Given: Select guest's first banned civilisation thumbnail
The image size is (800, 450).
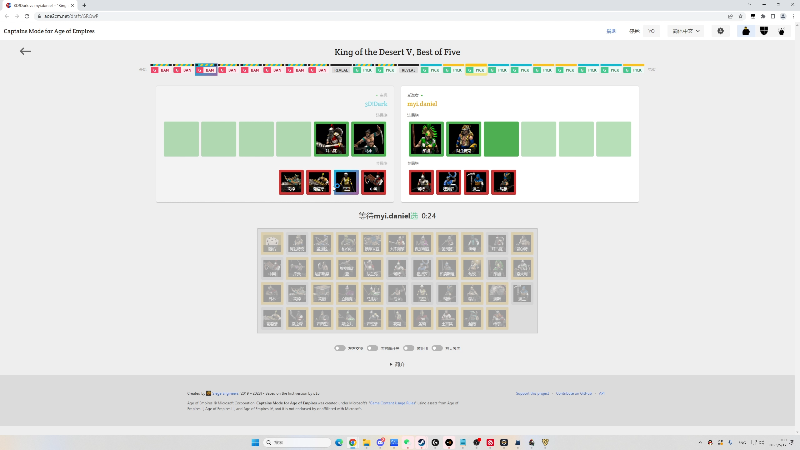Looking at the screenshot, I should click(421, 182).
